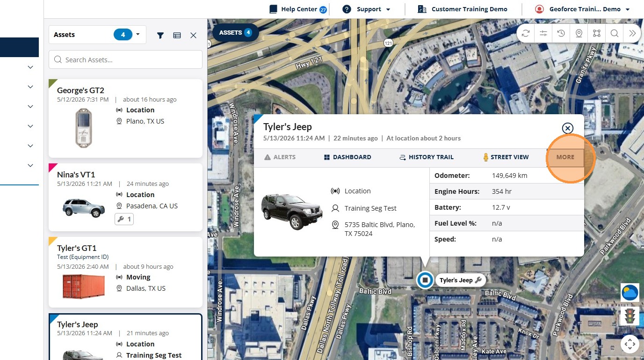Screen dimensions: 644x360
Task: Refresh the map using the circular arrows icon
Action: (526, 33)
